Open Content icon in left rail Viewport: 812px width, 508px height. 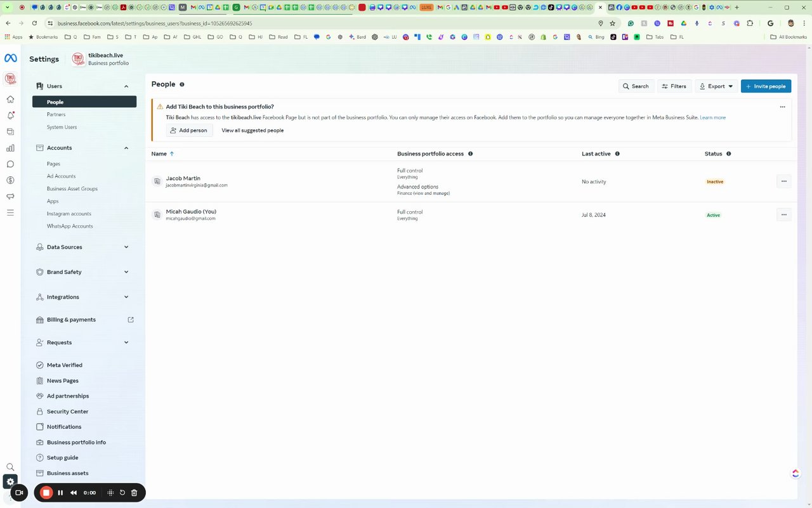(x=10, y=132)
